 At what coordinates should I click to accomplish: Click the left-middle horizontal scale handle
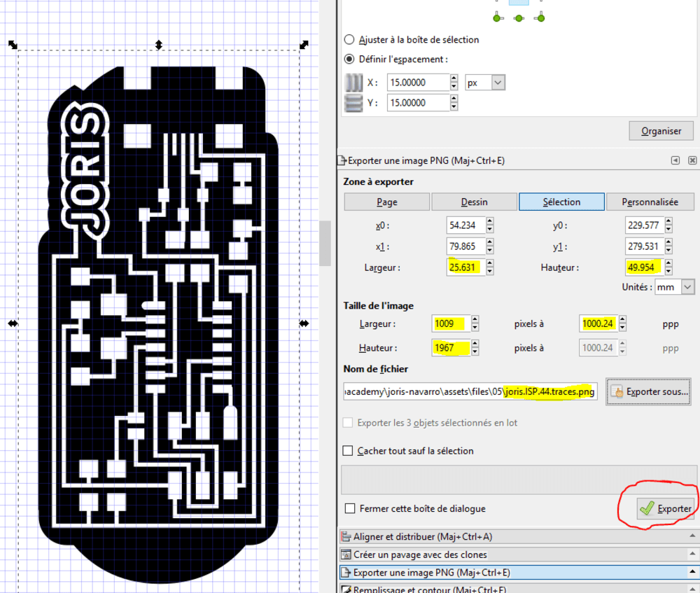tap(13, 323)
